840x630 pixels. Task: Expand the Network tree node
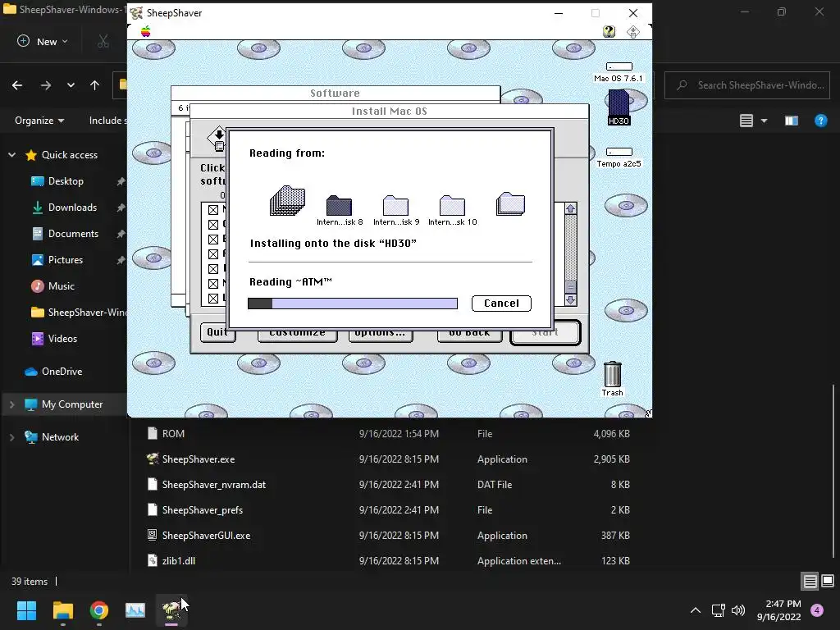(11, 437)
